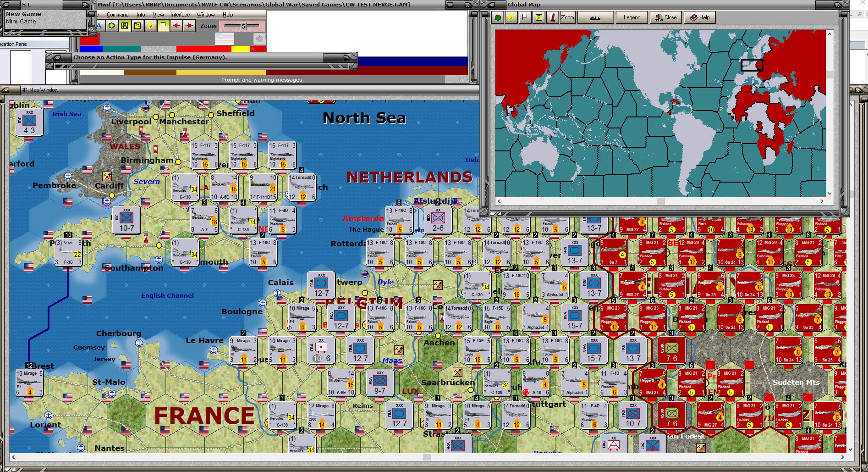Image resolution: width=868 pixels, height=472 pixels.
Task: Click the port anchor icon at Pembroke
Action: (68, 176)
